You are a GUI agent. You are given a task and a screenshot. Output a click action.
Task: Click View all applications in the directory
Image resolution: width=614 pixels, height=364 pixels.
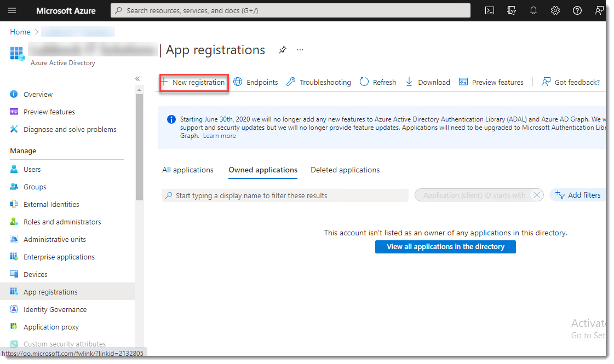[x=445, y=246]
